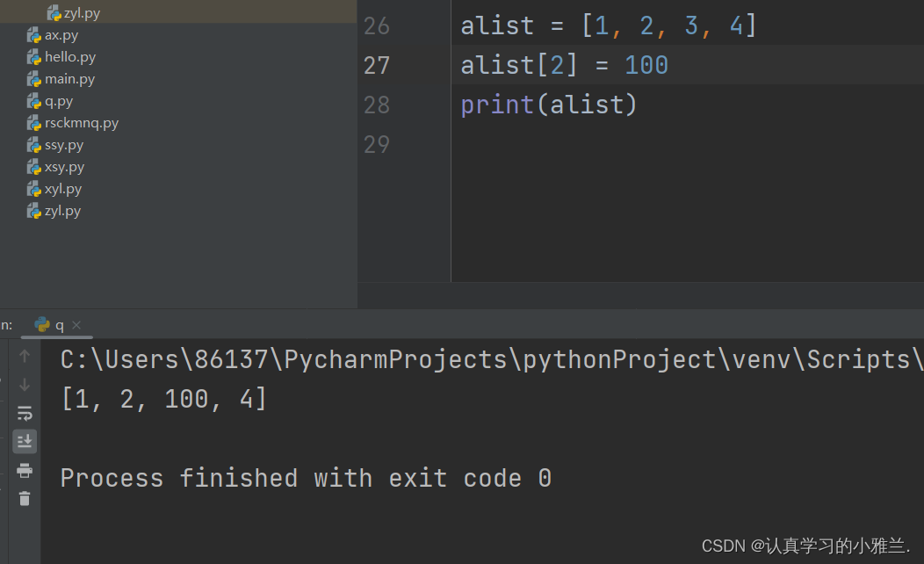Image resolution: width=924 pixels, height=564 pixels.
Task: Select the highlighted nested zyl.py entry
Action: (82, 13)
